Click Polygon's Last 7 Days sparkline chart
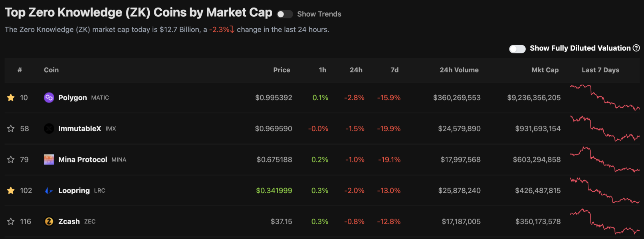Image resolution: width=644 pixels, height=239 pixels. [x=604, y=97]
